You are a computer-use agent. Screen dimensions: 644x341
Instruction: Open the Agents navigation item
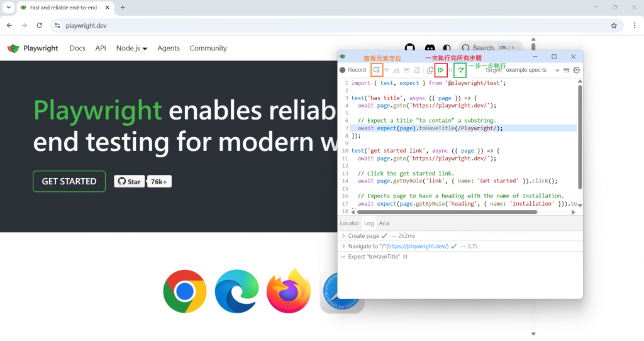tap(169, 48)
